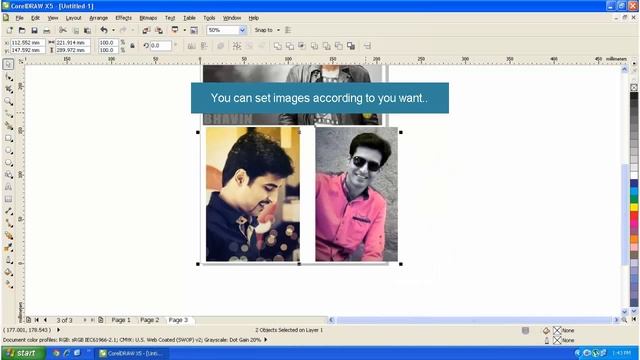Open the Layout menu
Image resolution: width=640 pixels, height=360 pixels.
point(73,18)
